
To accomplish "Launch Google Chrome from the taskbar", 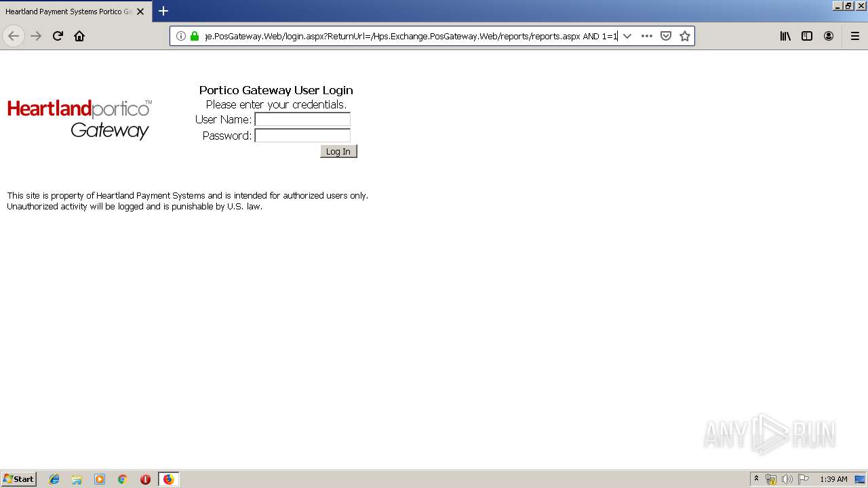I will (x=123, y=479).
